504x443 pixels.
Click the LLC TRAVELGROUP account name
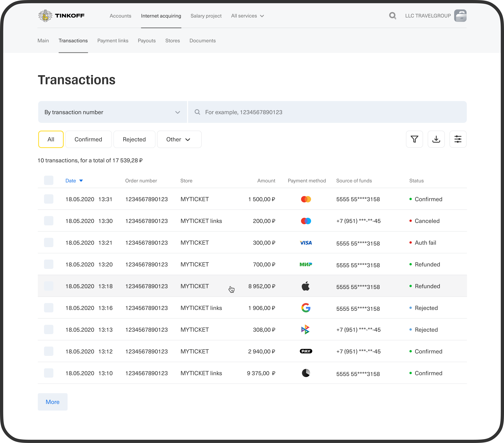(428, 16)
